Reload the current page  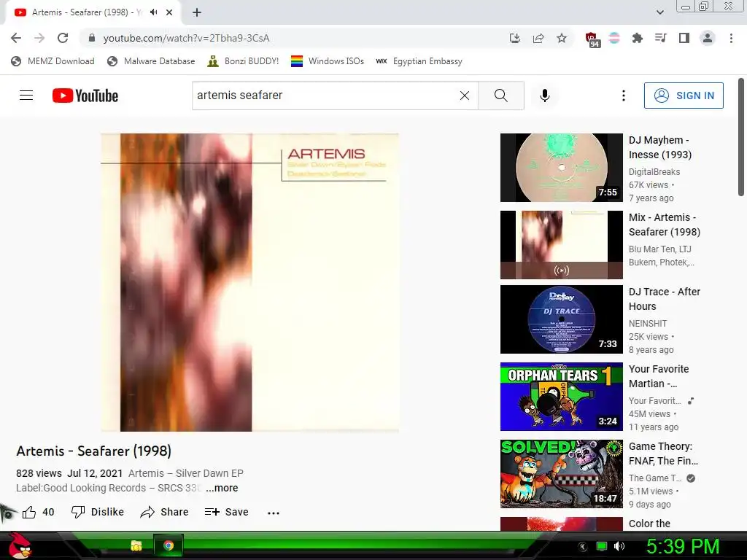[x=63, y=38]
